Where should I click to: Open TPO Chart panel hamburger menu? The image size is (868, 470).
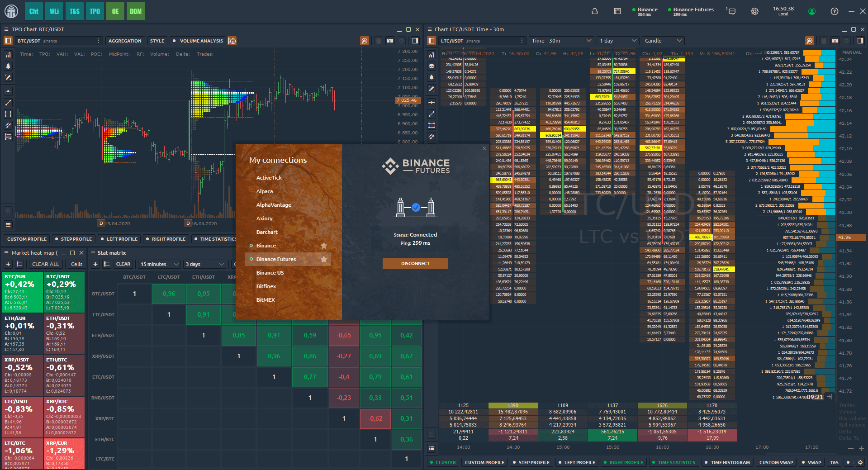click(x=6, y=29)
